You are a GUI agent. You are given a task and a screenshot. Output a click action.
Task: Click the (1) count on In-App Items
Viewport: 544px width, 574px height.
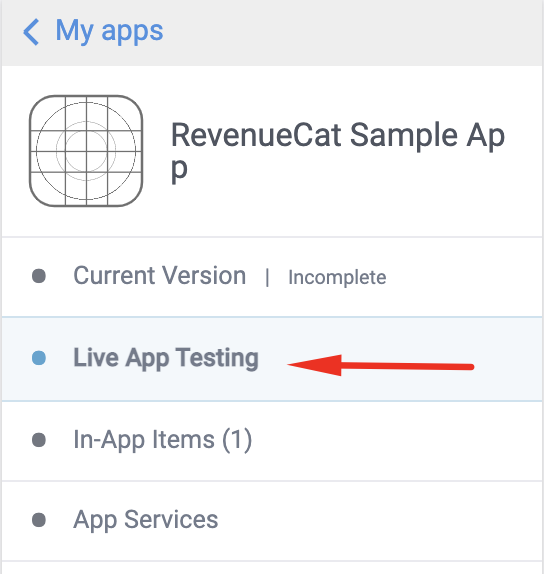237,440
